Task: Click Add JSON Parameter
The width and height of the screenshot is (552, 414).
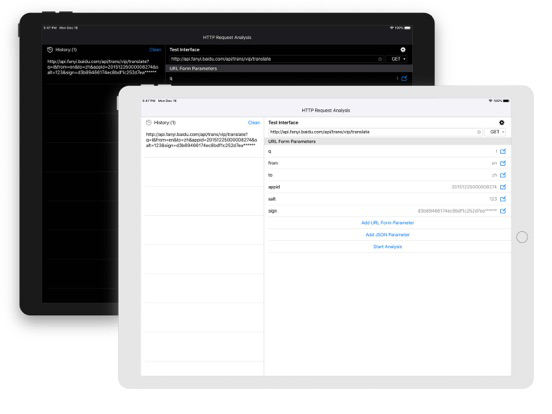Action: click(388, 235)
